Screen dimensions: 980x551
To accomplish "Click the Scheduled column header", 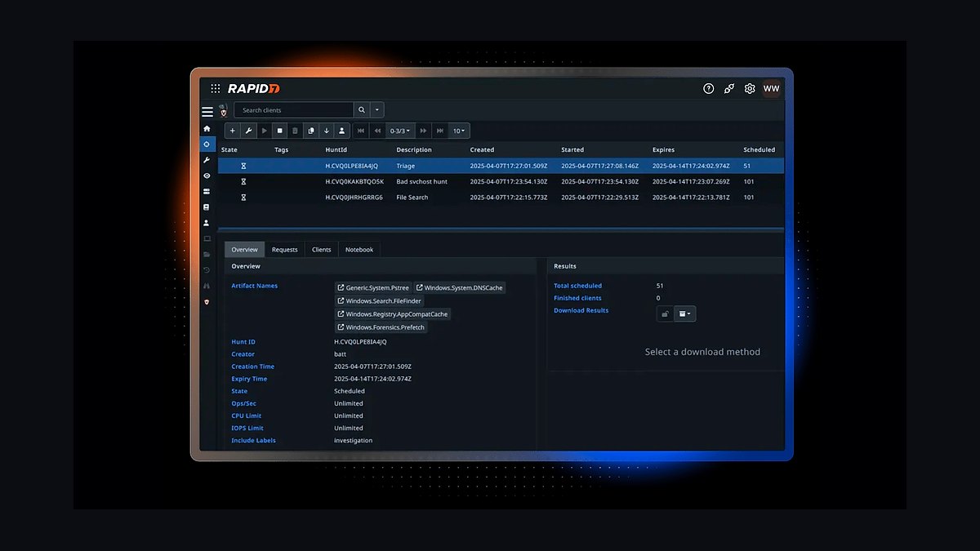I will [x=759, y=149].
